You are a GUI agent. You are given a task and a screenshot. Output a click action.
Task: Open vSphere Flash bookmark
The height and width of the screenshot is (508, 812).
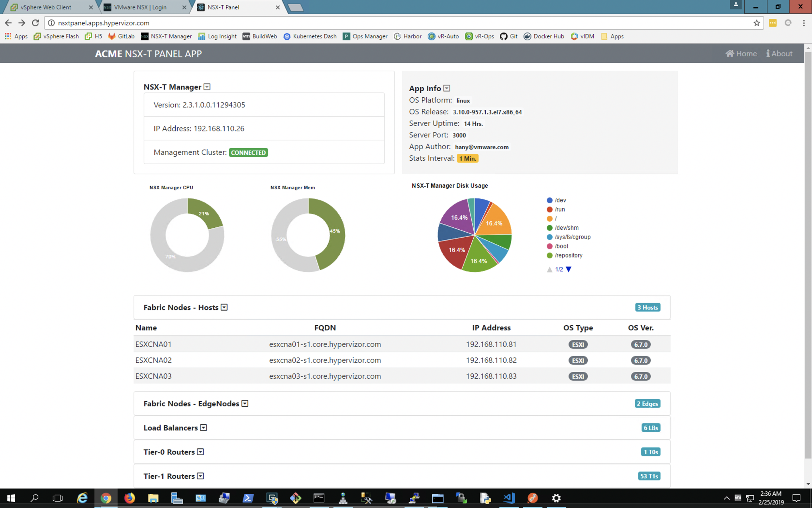pyautogui.click(x=56, y=36)
